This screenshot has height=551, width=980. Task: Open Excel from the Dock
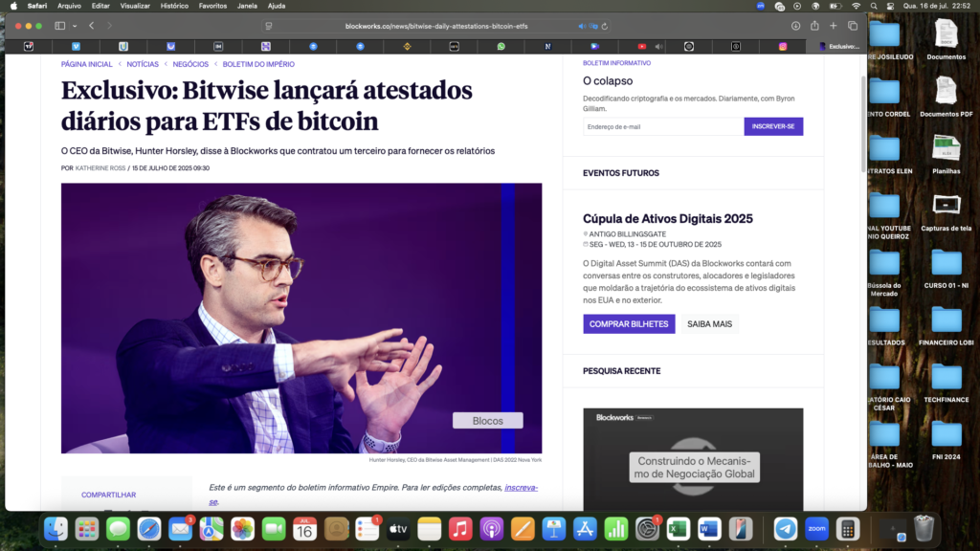679,529
